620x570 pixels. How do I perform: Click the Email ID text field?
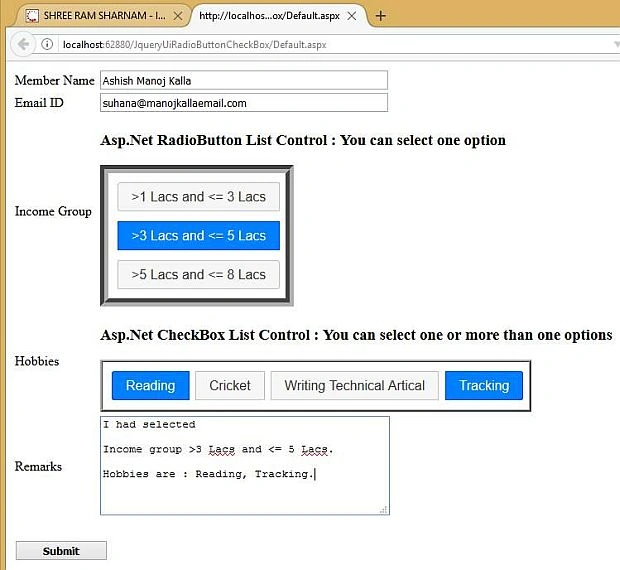(244, 103)
